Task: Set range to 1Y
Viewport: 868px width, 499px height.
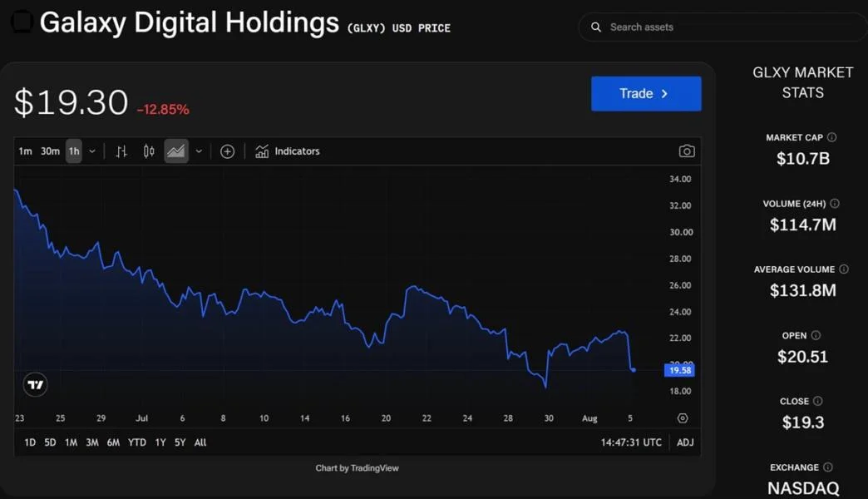Action: (160, 442)
